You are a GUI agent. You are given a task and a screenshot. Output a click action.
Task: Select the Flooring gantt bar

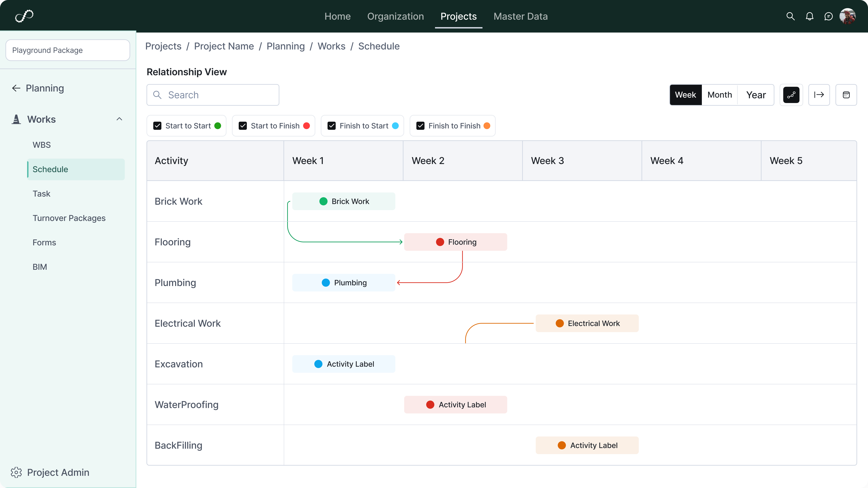(456, 242)
